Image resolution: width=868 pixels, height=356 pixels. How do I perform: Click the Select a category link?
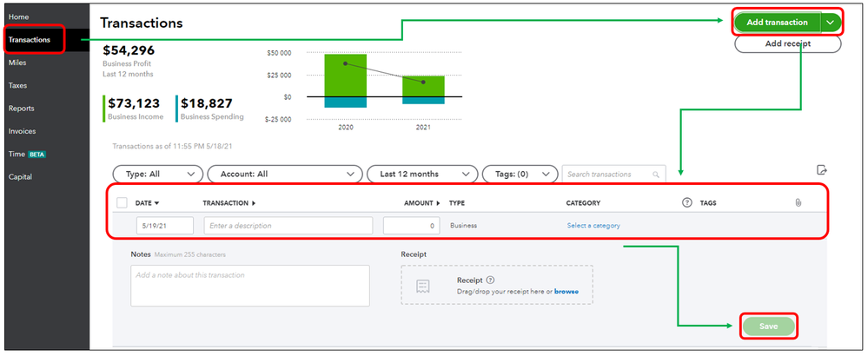pos(593,226)
